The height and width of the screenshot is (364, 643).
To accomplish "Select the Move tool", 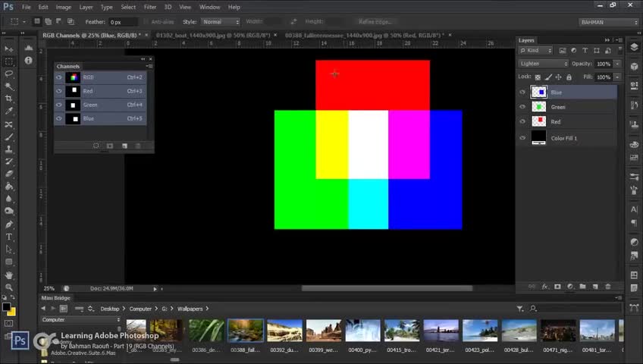I will 8,49.
